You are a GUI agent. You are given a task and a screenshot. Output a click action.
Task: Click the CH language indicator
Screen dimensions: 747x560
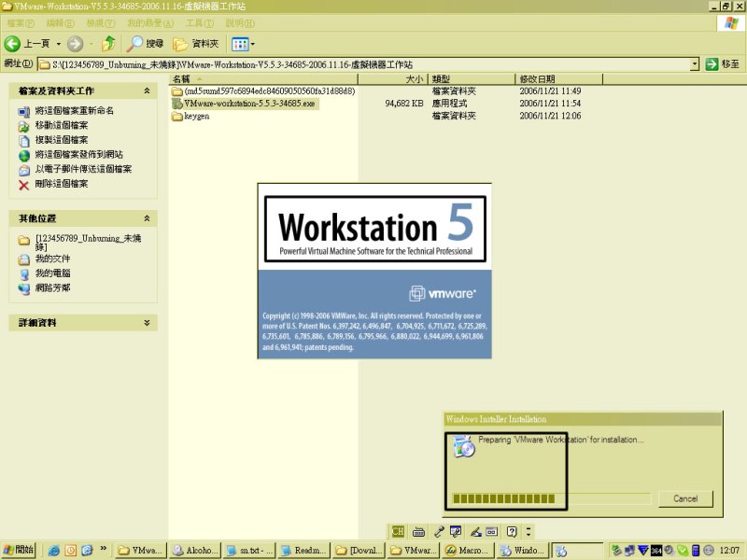coord(398,531)
